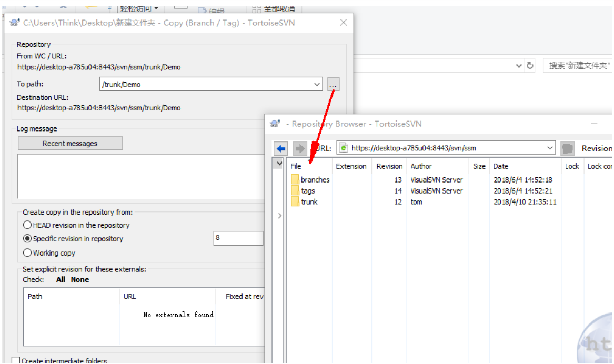The height and width of the screenshot is (364, 614).
Task: Click the revision number field containing 8
Action: [x=238, y=238]
